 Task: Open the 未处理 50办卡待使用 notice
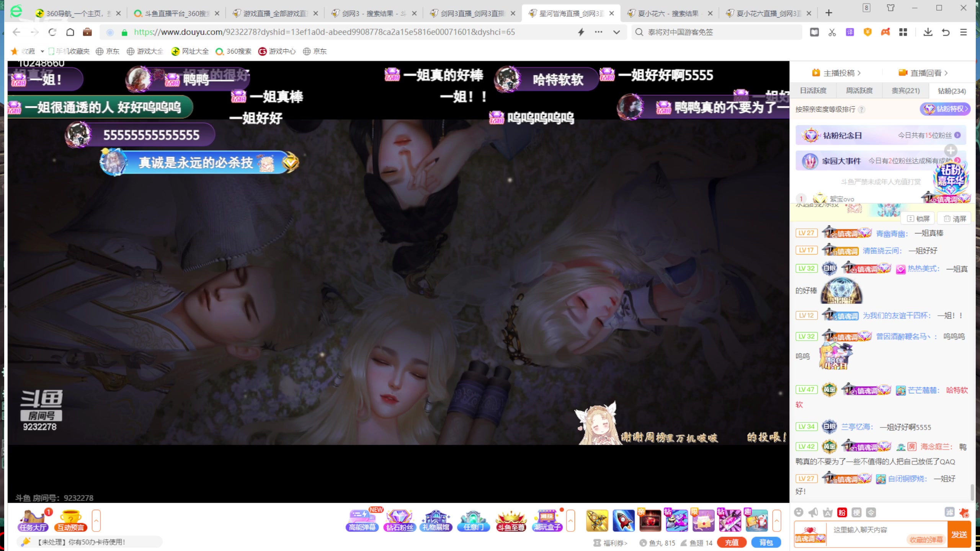click(x=90, y=542)
